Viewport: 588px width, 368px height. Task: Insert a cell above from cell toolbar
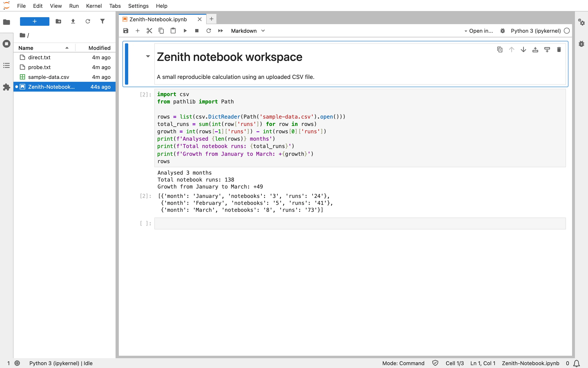click(x=535, y=50)
